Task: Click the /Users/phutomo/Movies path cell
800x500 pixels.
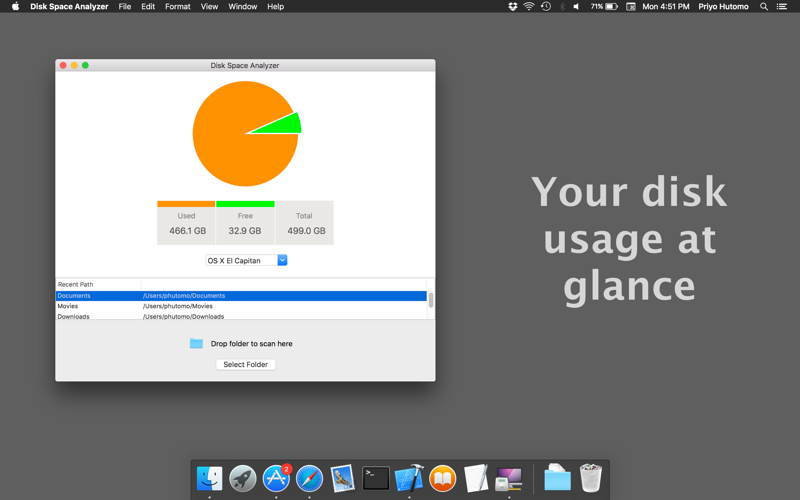Action: point(178,306)
